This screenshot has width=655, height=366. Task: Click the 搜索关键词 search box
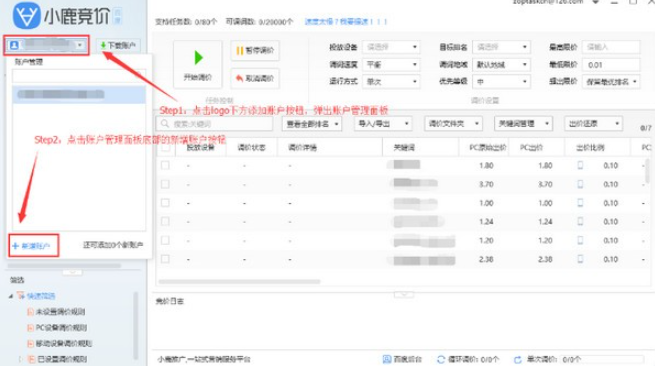[x=214, y=124]
